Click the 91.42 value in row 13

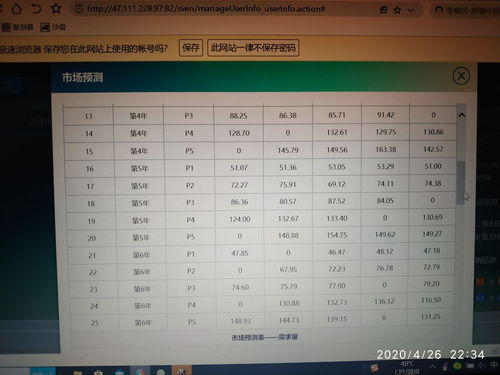point(386,115)
